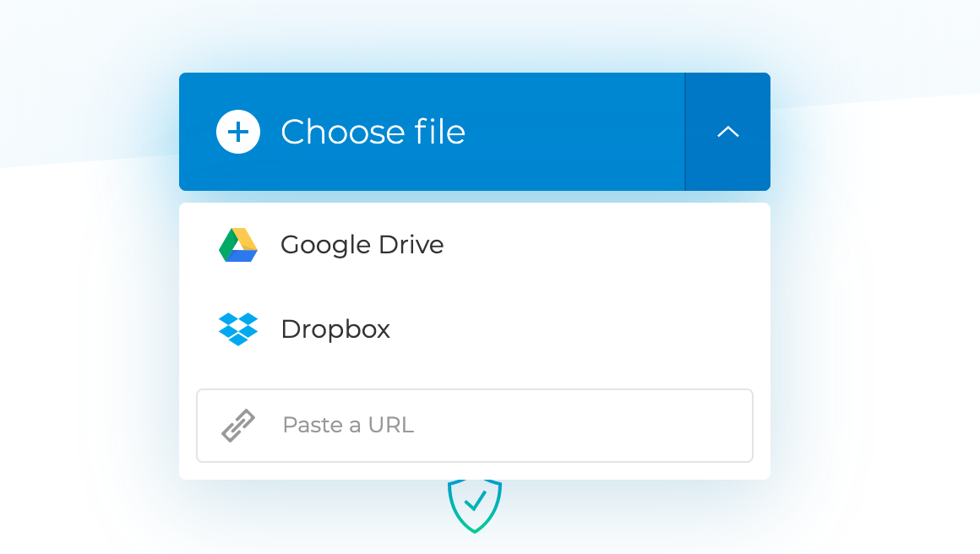This screenshot has width=980, height=554.
Task: Click the "Choose file" text label
Action: pos(373,132)
